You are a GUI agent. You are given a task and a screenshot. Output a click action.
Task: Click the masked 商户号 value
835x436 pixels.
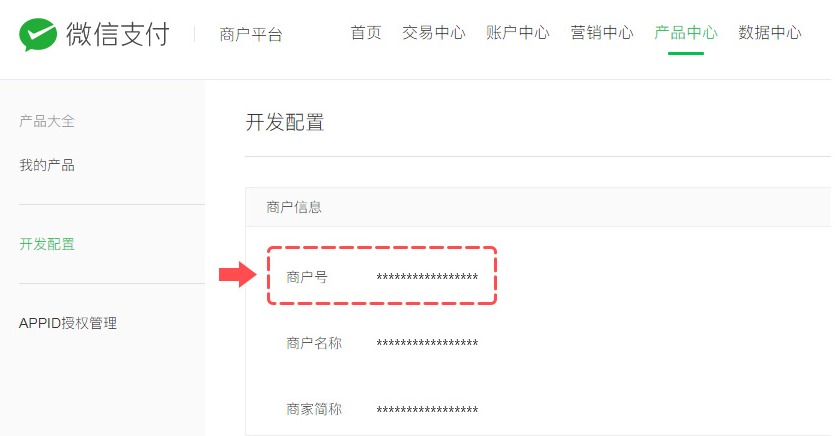point(427,277)
